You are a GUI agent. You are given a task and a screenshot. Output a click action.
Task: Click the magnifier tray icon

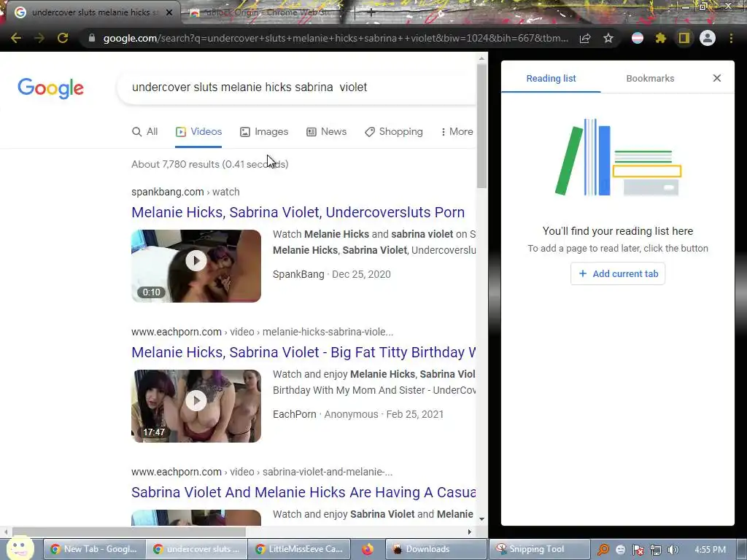click(x=603, y=550)
